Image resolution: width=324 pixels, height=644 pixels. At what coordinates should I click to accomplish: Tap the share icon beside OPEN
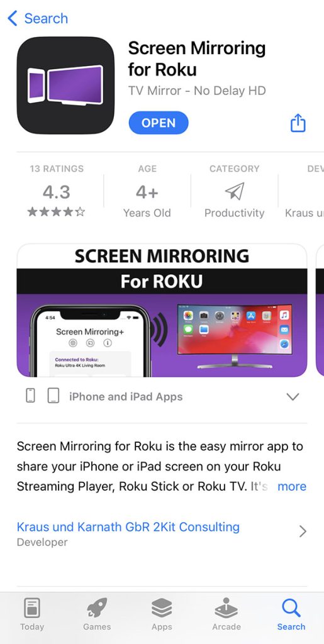pos(298,123)
